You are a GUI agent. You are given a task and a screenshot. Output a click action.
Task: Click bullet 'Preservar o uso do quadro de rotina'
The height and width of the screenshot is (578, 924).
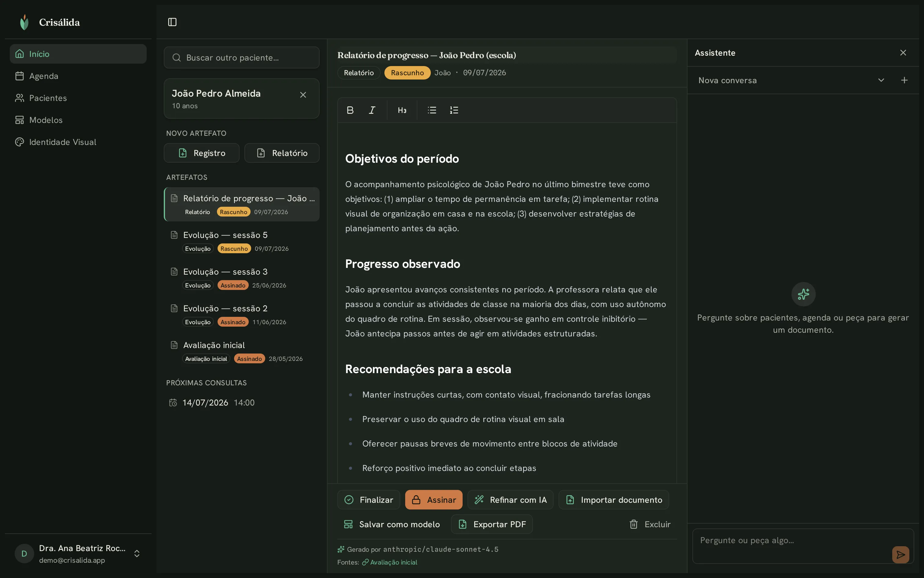coord(463,419)
